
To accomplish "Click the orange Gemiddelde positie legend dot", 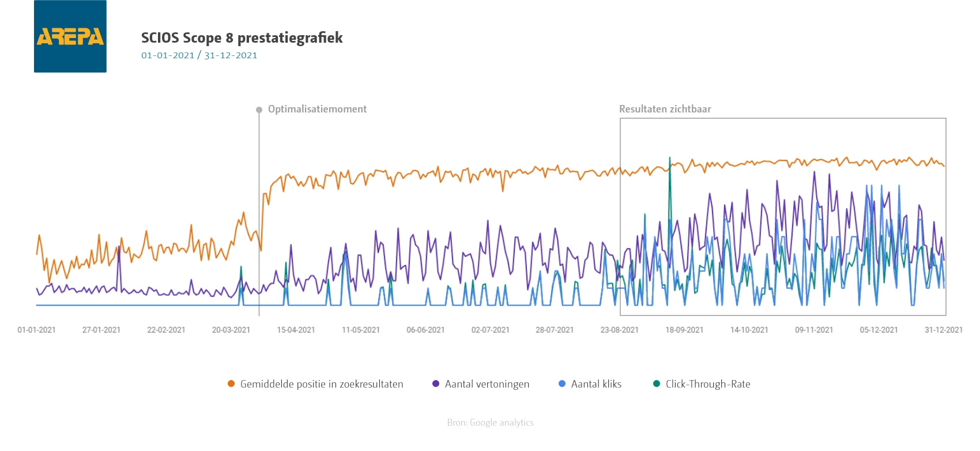I will click(x=231, y=384).
